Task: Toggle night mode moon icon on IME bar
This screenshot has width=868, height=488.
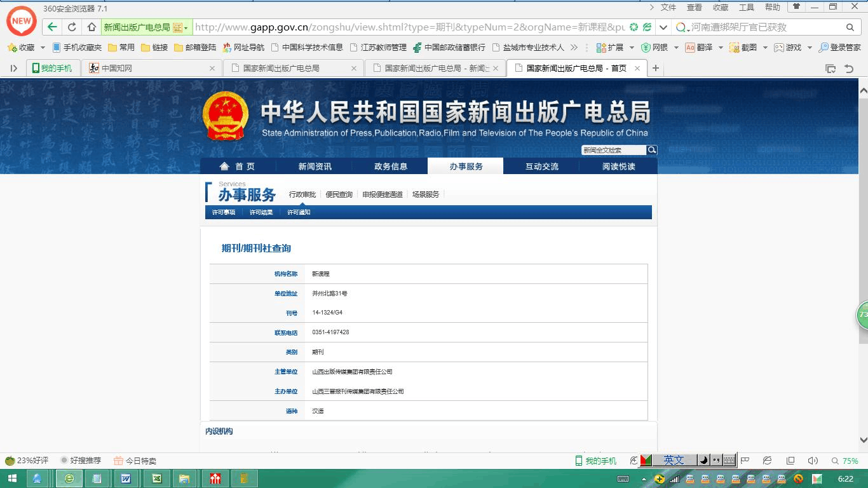Action: tap(704, 460)
